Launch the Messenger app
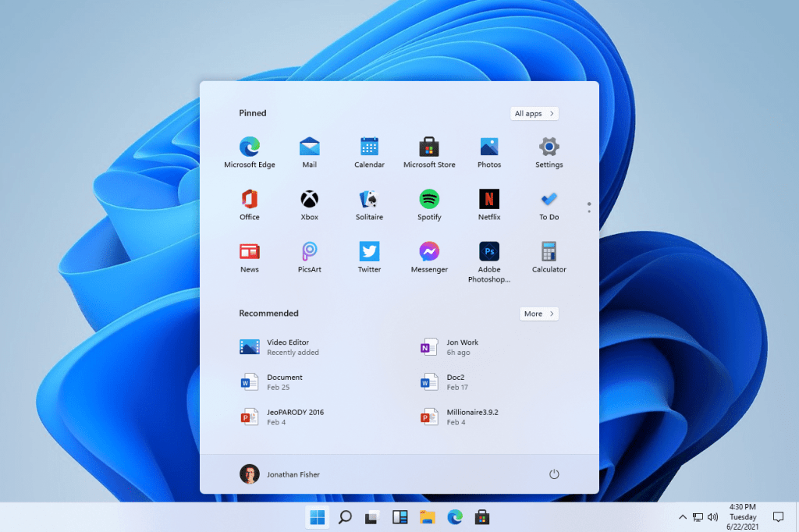The image size is (799, 532). (429, 251)
